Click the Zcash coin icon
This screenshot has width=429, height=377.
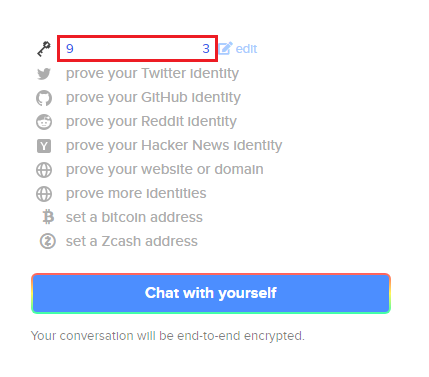click(48, 241)
